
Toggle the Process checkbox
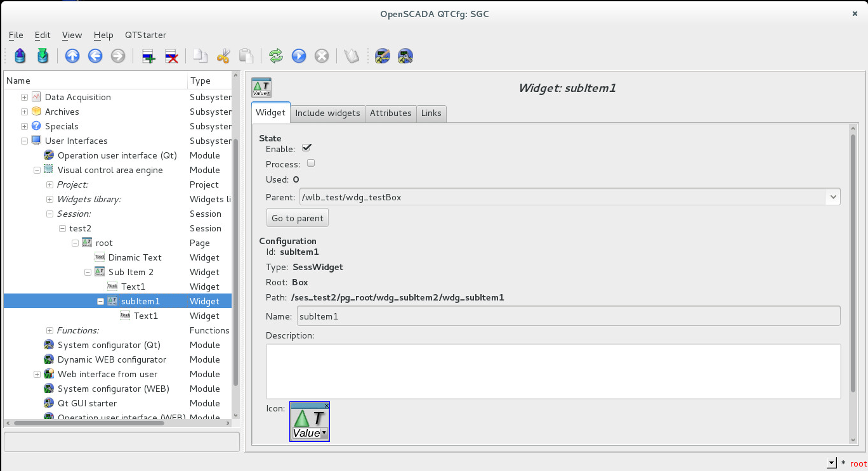point(311,164)
